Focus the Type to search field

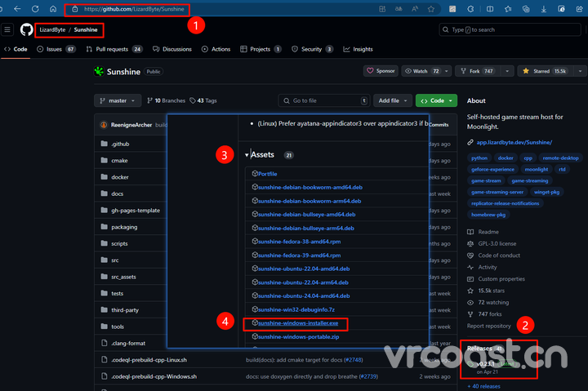[510, 29]
